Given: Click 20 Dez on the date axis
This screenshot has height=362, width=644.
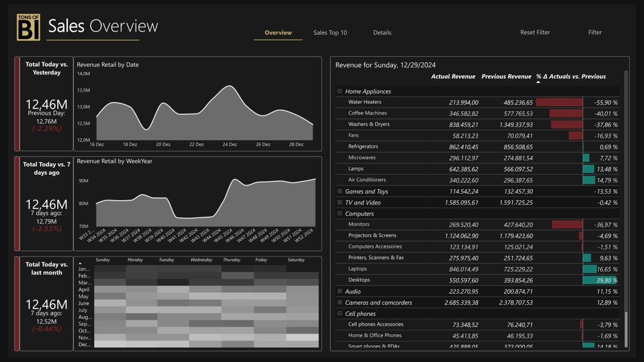Looking at the screenshot, I should click(163, 144).
